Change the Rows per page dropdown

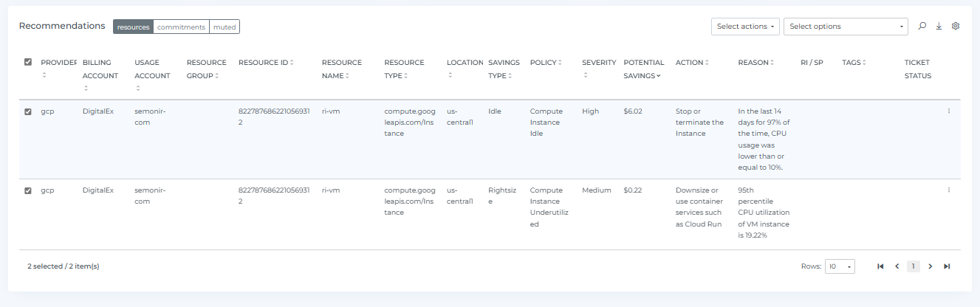pyautogui.click(x=840, y=266)
